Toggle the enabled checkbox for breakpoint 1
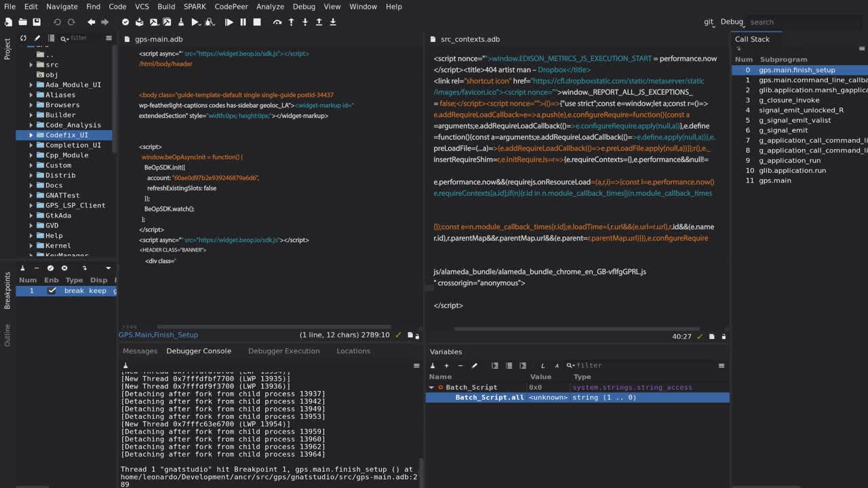This screenshot has height=488, width=868. click(x=52, y=291)
